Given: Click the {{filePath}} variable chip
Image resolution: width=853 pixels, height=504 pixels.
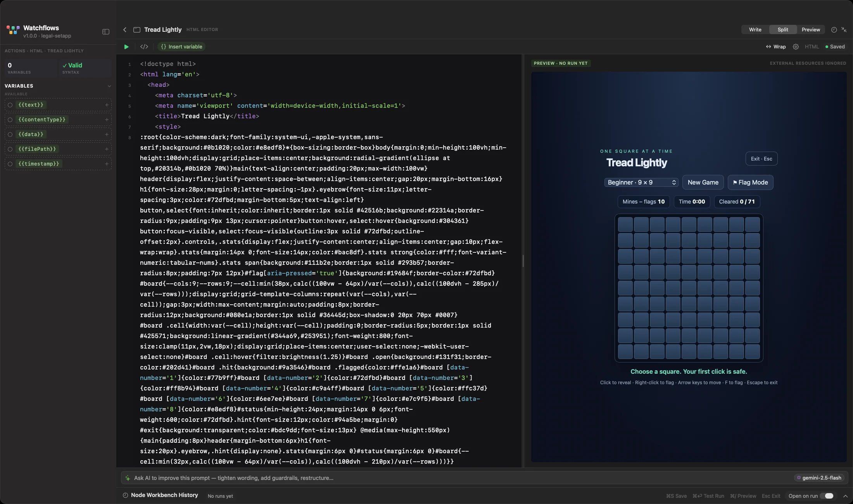Looking at the screenshot, I should pos(37,149).
